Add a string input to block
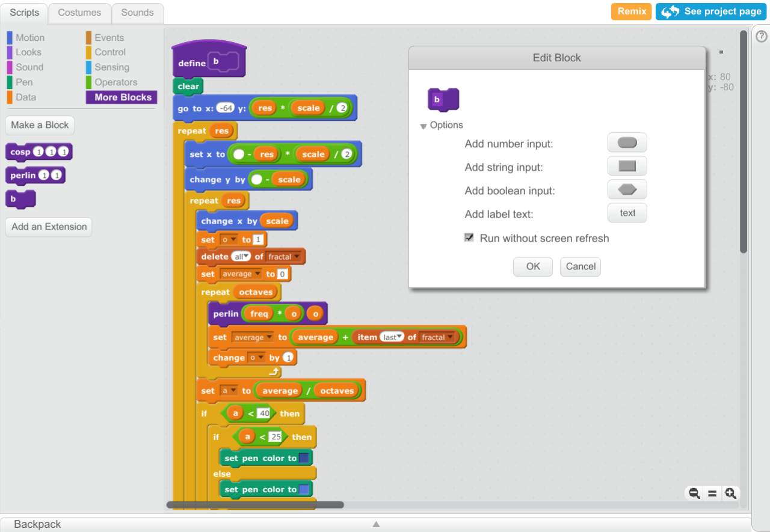This screenshot has height=532, width=770. (x=627, y=166)
